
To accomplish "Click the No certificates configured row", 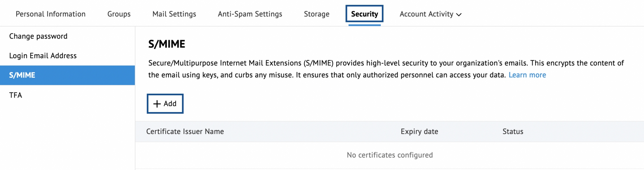I will pos(390,155).
